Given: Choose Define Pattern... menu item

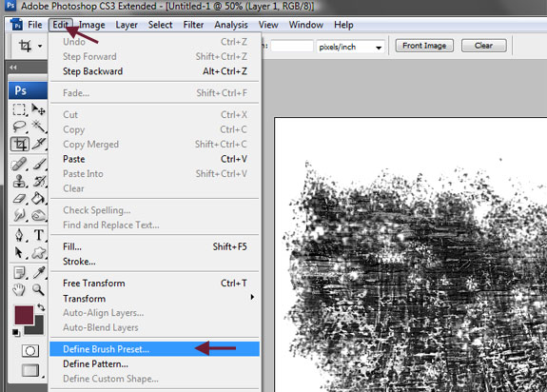Looking at the screenshot, I should (x=155, y=363).
